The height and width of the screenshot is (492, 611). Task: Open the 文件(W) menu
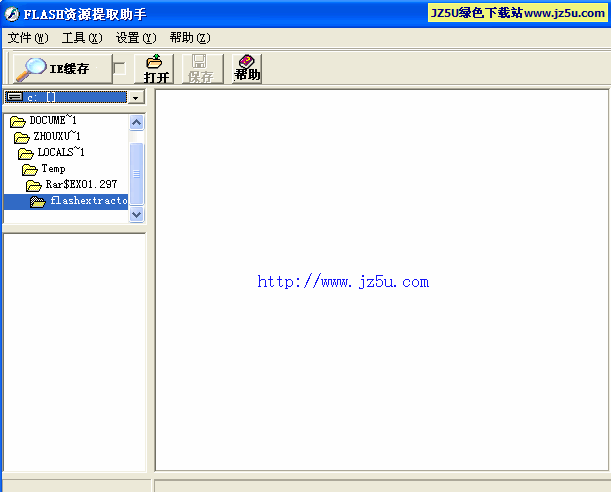pos(28,38)
